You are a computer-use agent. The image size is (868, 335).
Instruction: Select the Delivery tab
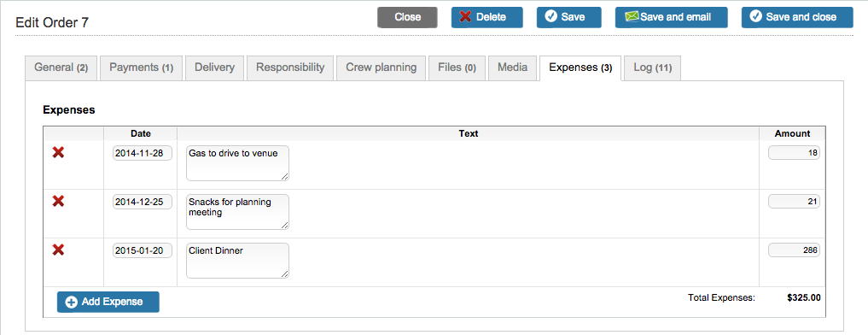pyautogui.click(x=214, y=68)
